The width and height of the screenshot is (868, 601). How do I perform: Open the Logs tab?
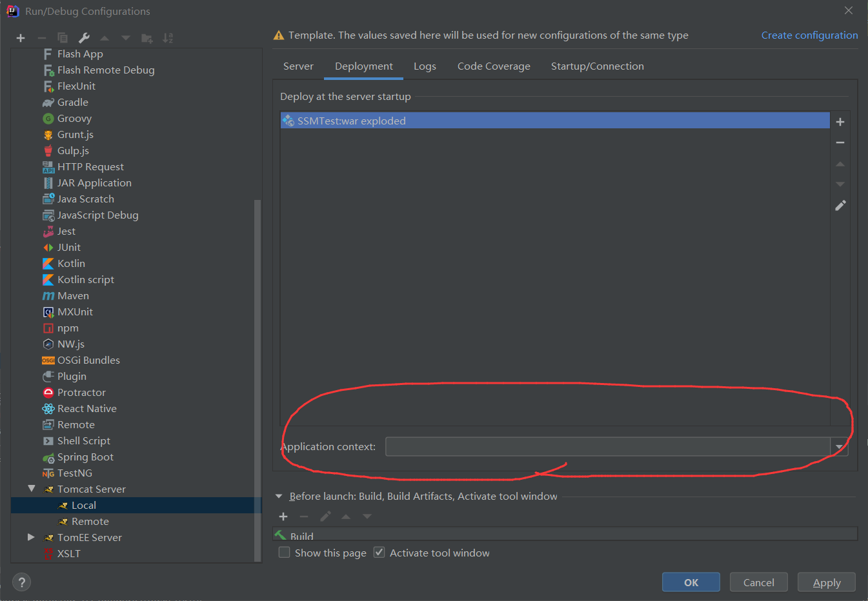pyautogui.click(x=425, y=66)
